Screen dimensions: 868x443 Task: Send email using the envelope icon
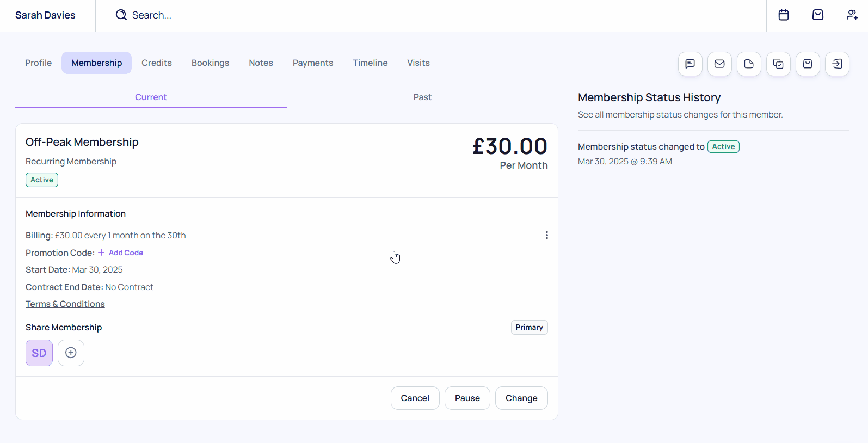click(x=719, y=64)
